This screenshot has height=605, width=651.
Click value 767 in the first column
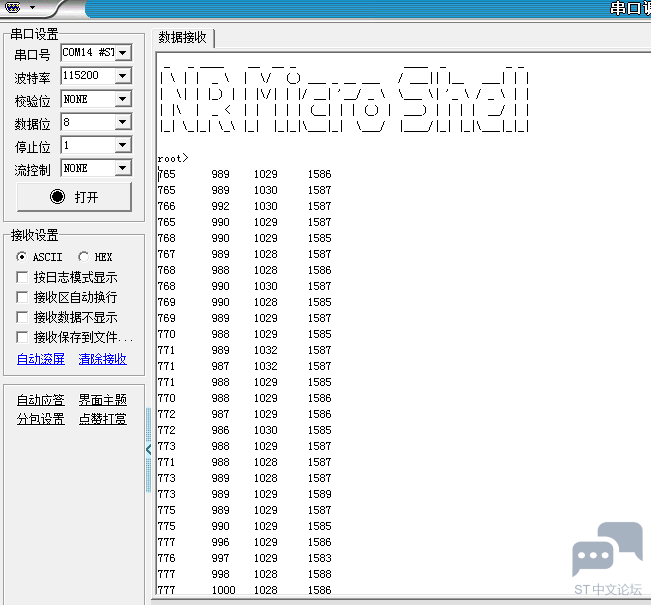coord(166,254)
